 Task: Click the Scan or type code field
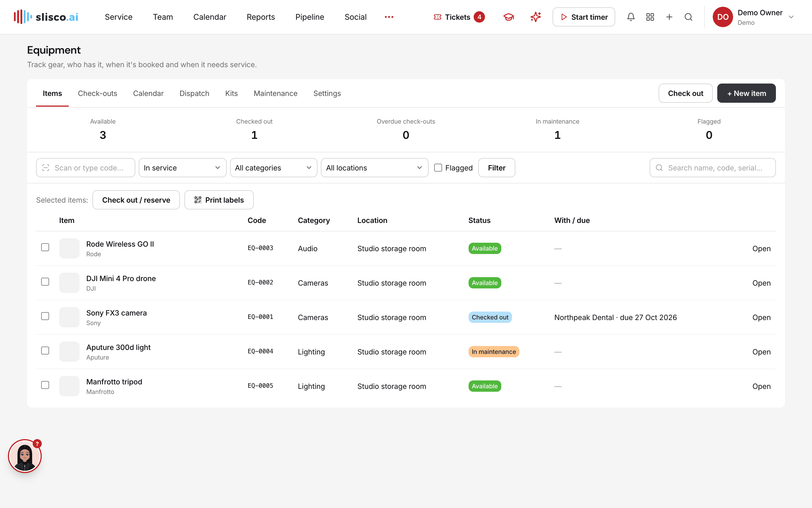point(85,168)
